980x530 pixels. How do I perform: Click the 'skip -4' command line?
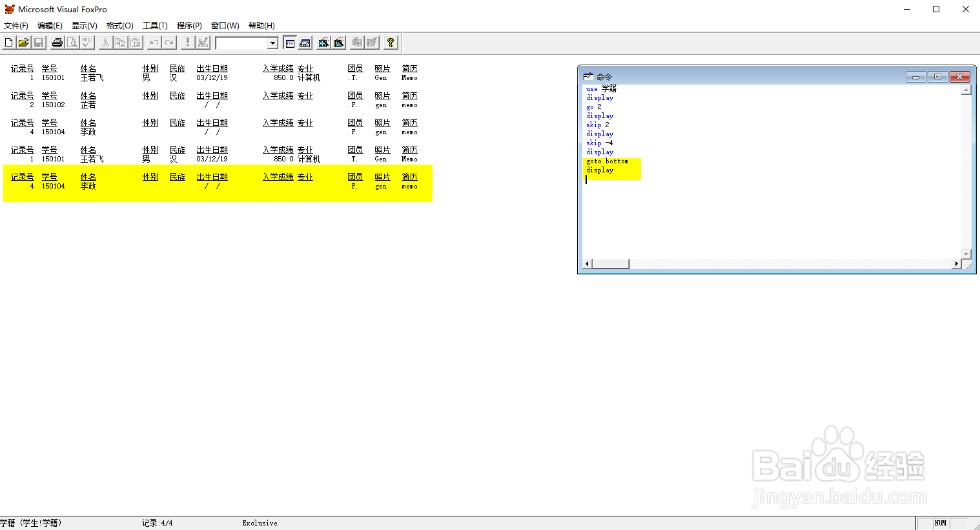point(599,143)
